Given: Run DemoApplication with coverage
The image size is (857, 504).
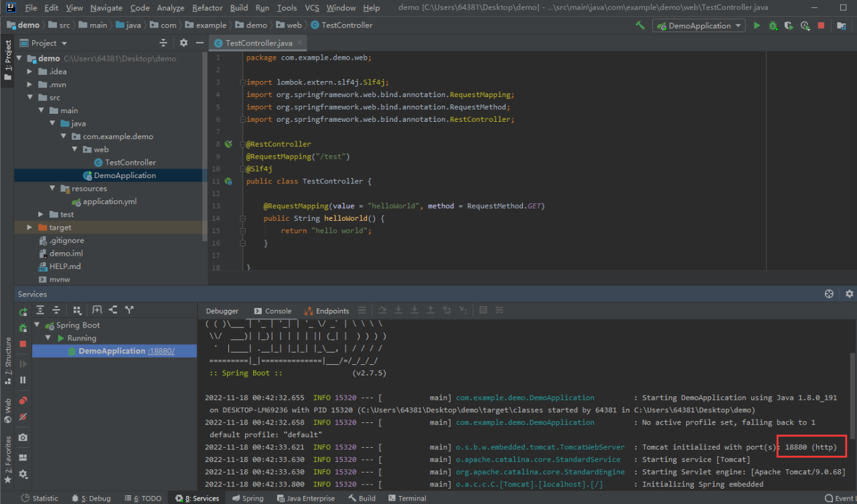Looking at the screenshot, I should (x=789, y=25).
